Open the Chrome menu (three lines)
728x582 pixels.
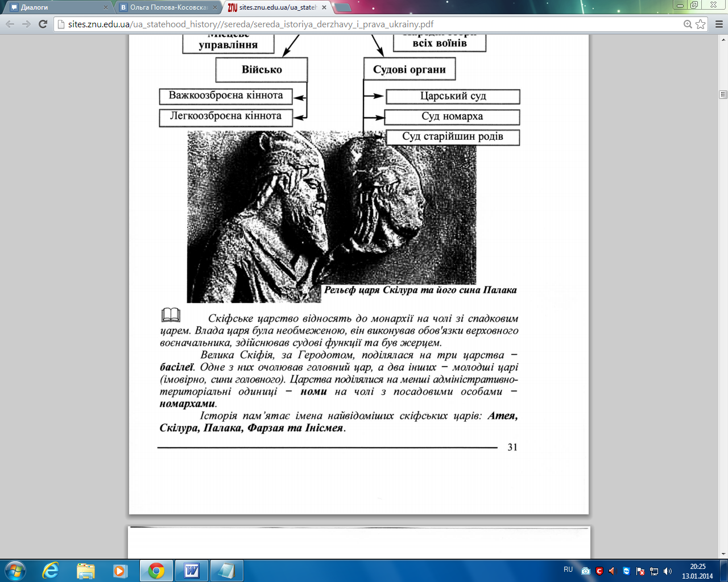pos(718,24)
